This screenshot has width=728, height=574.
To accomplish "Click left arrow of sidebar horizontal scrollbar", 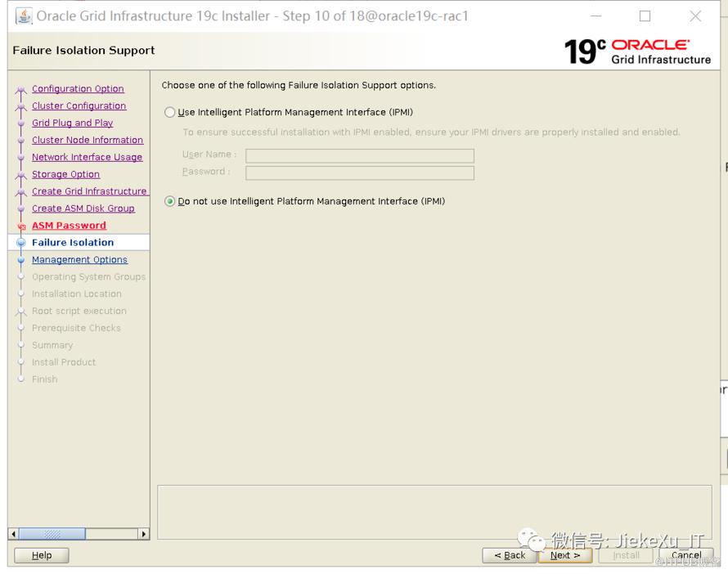I will (x=13, y=534).
